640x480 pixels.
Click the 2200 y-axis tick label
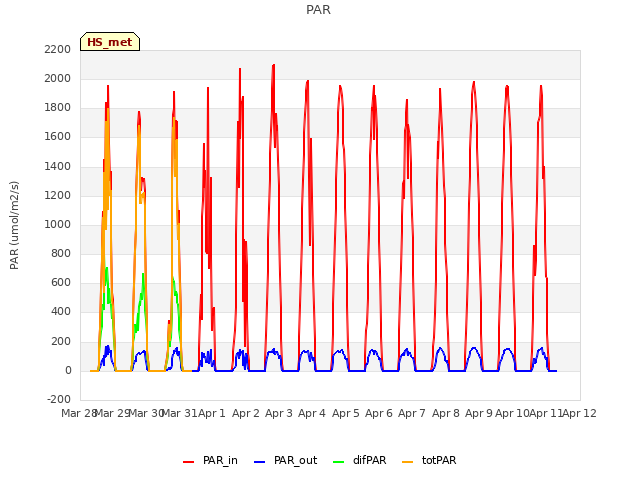[58, 49]
